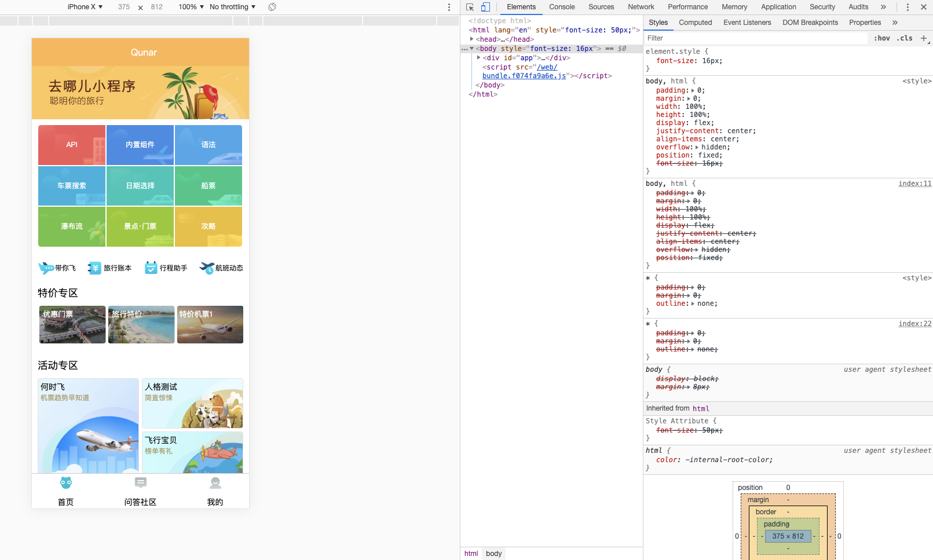Tap the 航班动态 flight status icon
The height and width of the screenshot is (560, 933).
point(207,268)
